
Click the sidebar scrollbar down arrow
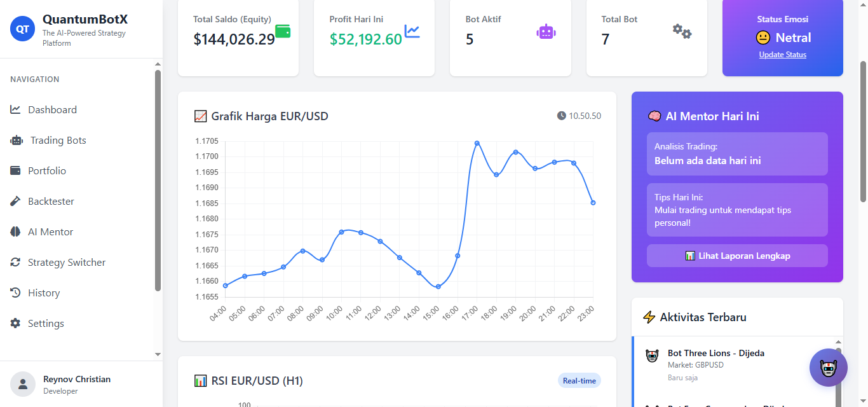[158, 354]
